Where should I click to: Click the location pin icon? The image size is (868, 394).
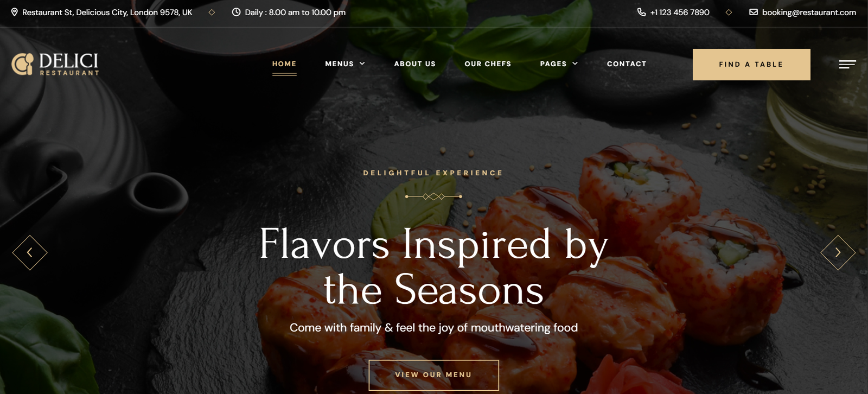click(15, 12)
